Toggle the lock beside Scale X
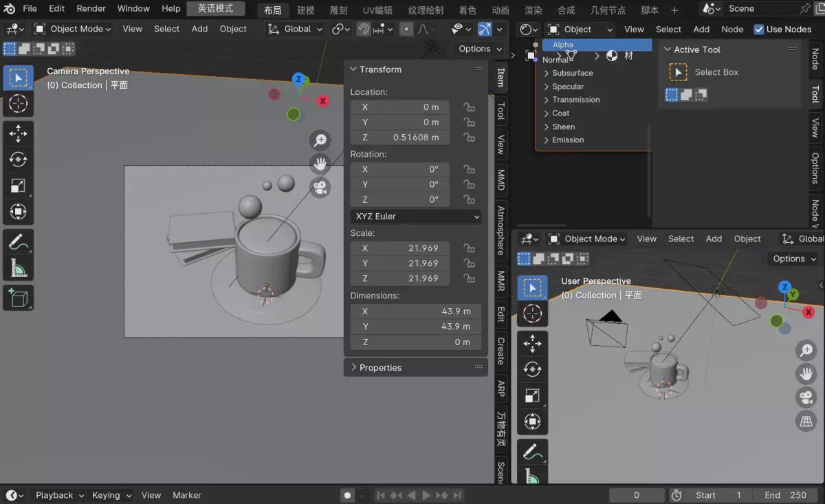Viewport: 825px width, 504px height. tap(469, 248)
